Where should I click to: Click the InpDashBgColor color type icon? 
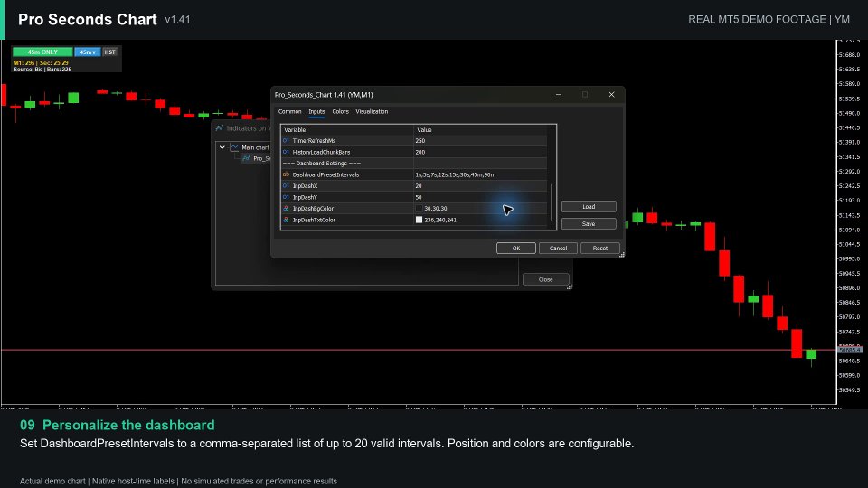click(x=286, y=209)
